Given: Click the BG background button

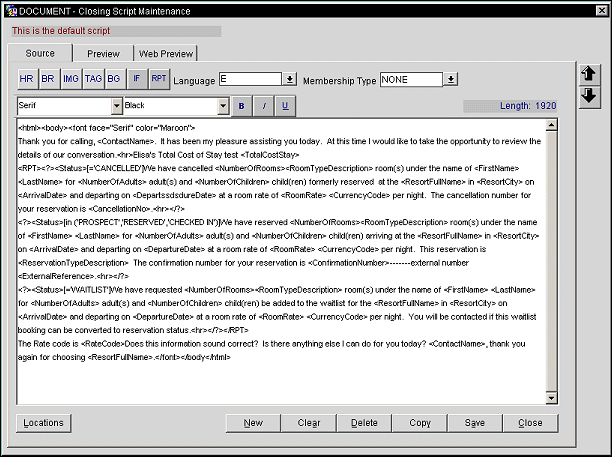Looking at the screenshot, I should 114,79.
